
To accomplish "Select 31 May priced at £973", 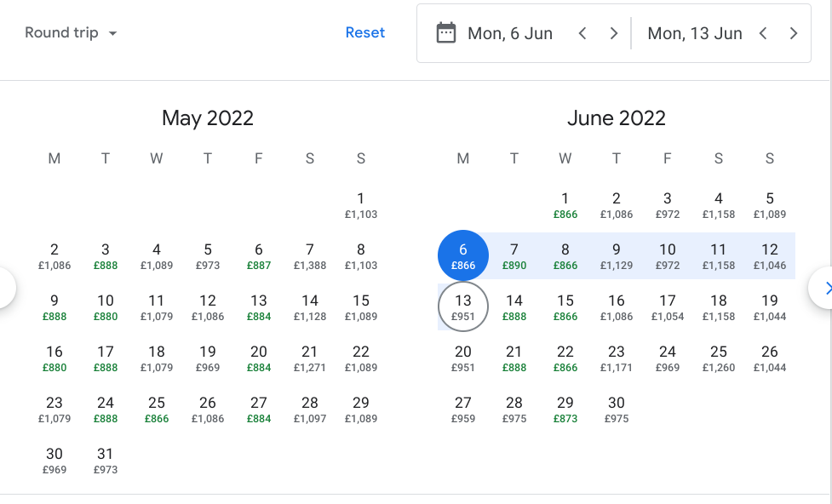I will coord(106,460).
